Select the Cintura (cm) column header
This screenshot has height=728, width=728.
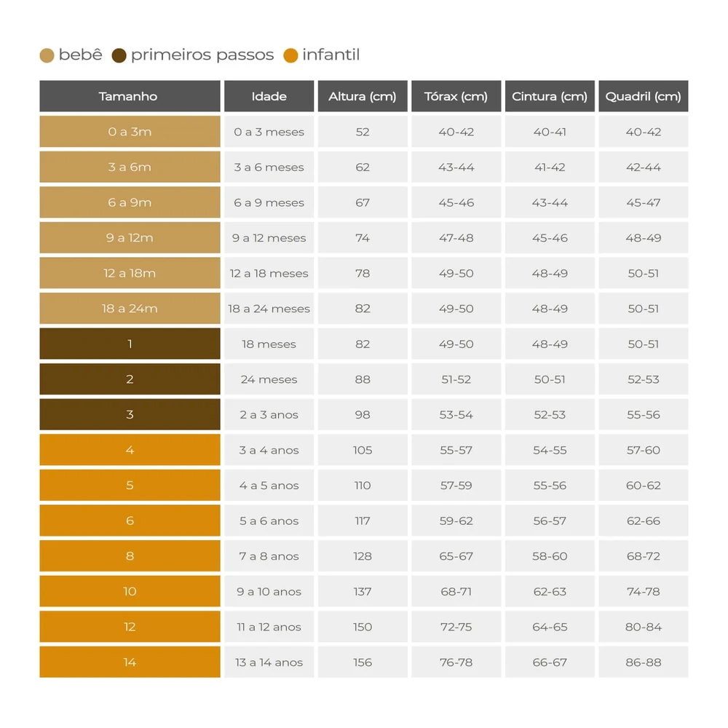pyautogui.click(x=550, y=96)
